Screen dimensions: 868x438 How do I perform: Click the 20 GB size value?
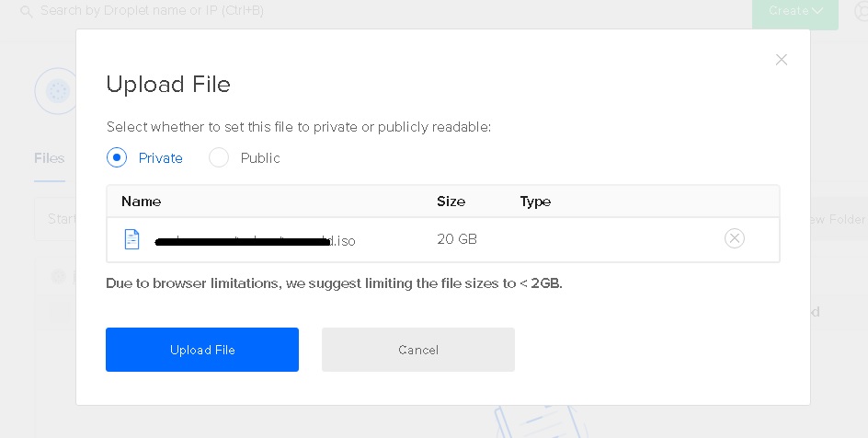[x=457, y=239]
